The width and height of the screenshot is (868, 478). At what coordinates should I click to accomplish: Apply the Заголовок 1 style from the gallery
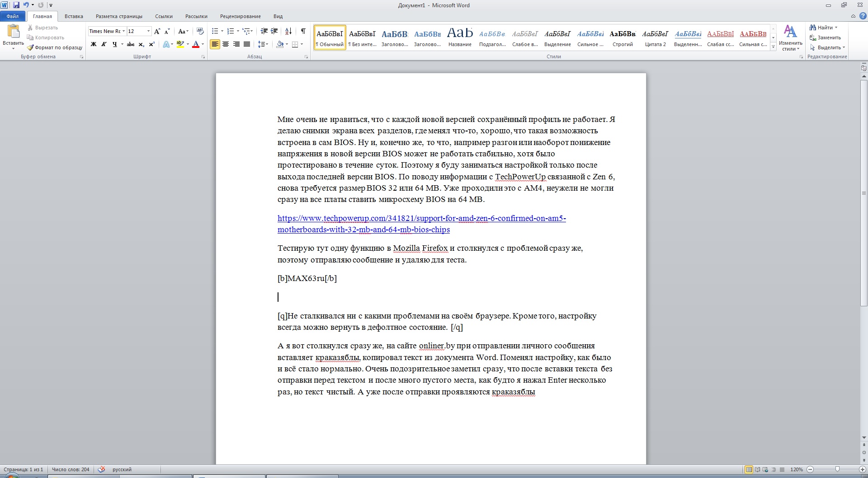[395, 37]
